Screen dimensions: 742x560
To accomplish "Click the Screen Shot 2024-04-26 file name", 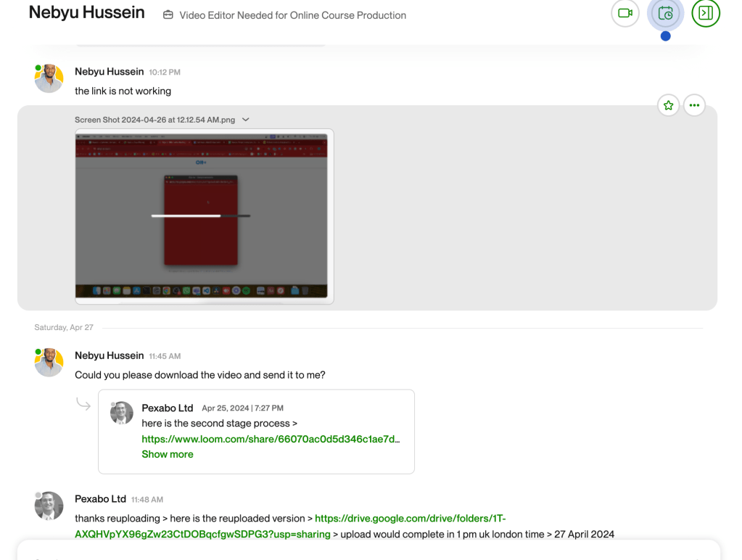I will [x=154, y=120].
